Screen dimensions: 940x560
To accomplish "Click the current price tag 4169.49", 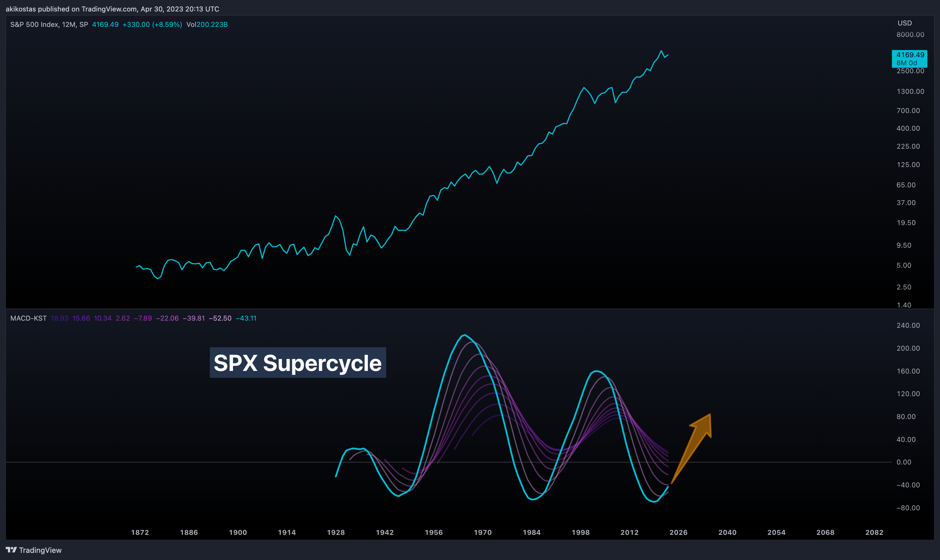I will (909, 59).
